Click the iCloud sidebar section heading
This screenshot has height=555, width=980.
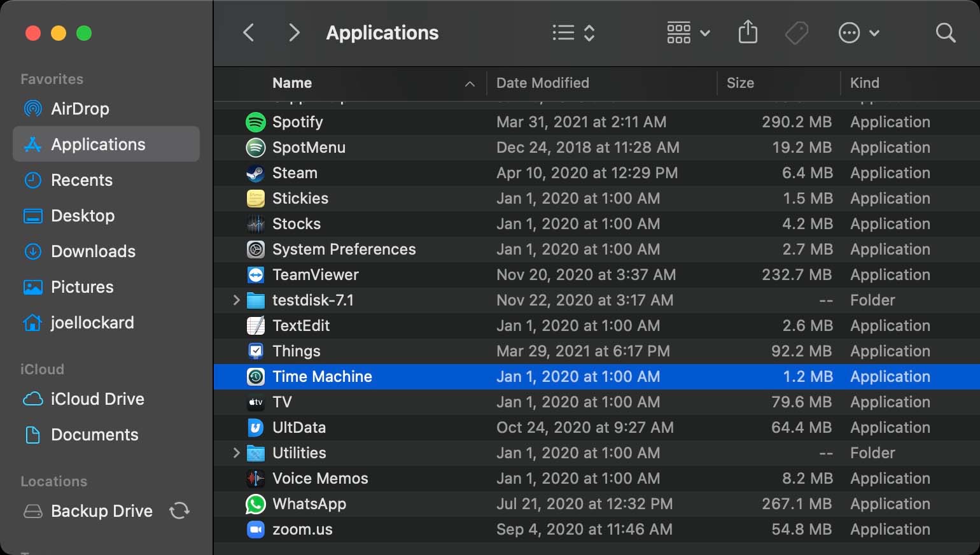[x=42, y=369]
